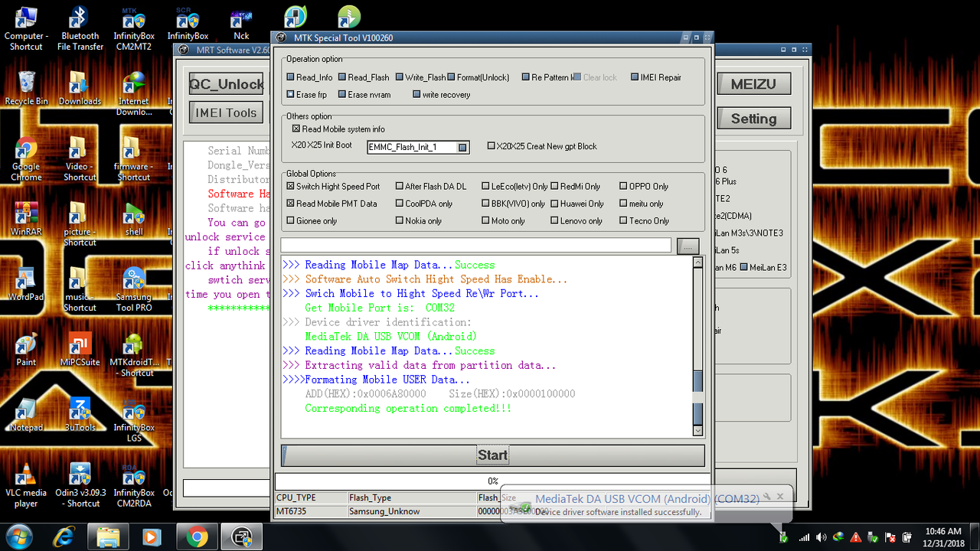Launch VLC media player icon
This screenshot has height=551, width=980.
click(26, 485)
